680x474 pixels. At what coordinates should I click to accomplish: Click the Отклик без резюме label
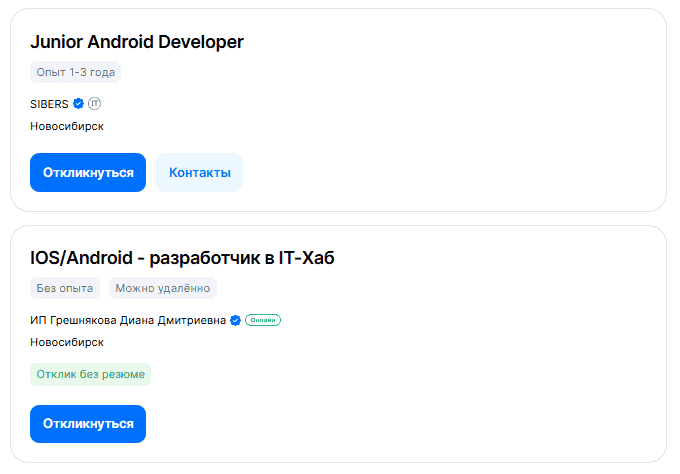[x=90, y=375]
